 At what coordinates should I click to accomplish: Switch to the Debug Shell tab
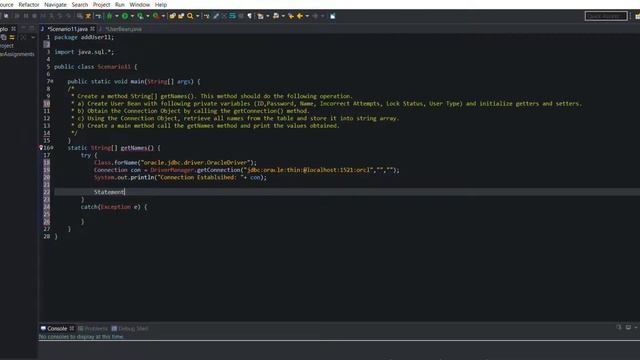(130, 328)
